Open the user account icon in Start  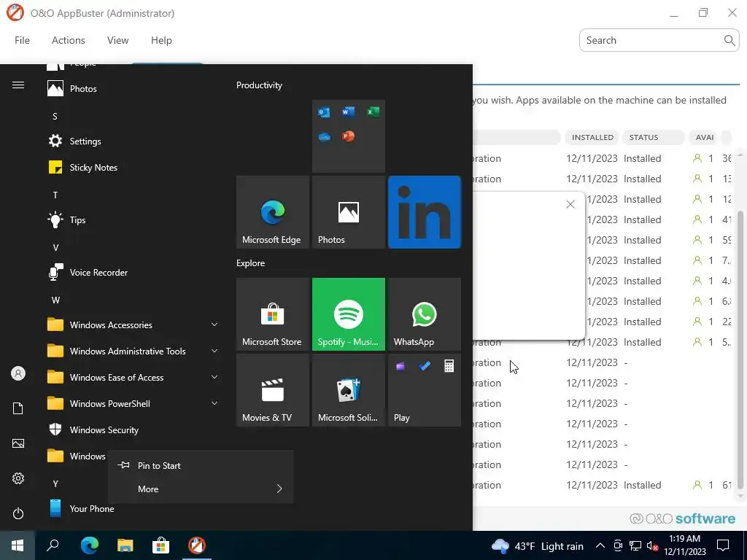(x=18, y=373)
